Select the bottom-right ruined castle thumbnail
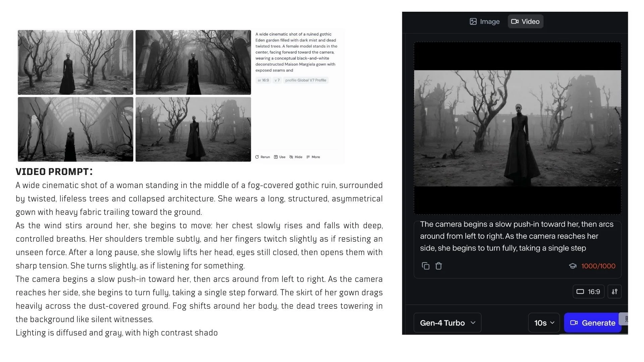 pos(193,129)
